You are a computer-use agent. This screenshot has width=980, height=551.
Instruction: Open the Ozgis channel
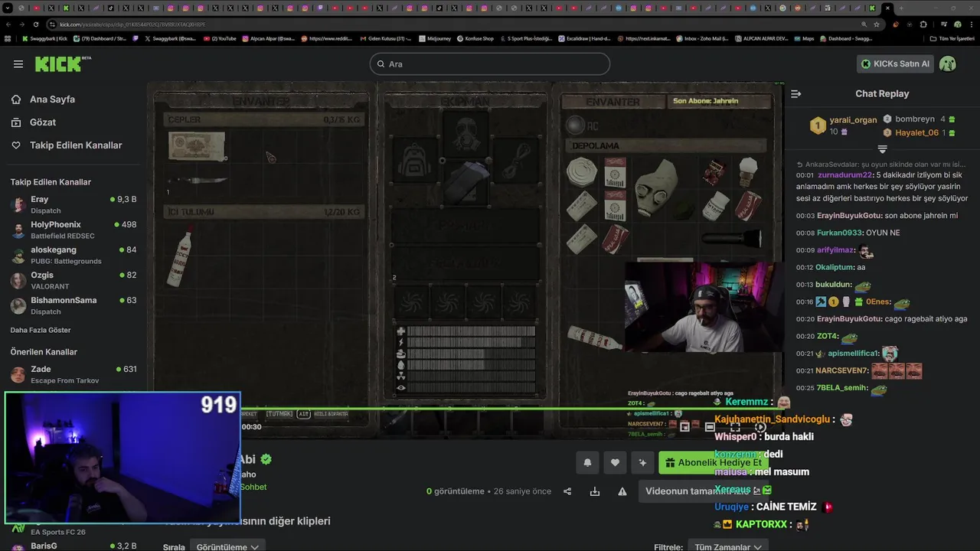73,280
